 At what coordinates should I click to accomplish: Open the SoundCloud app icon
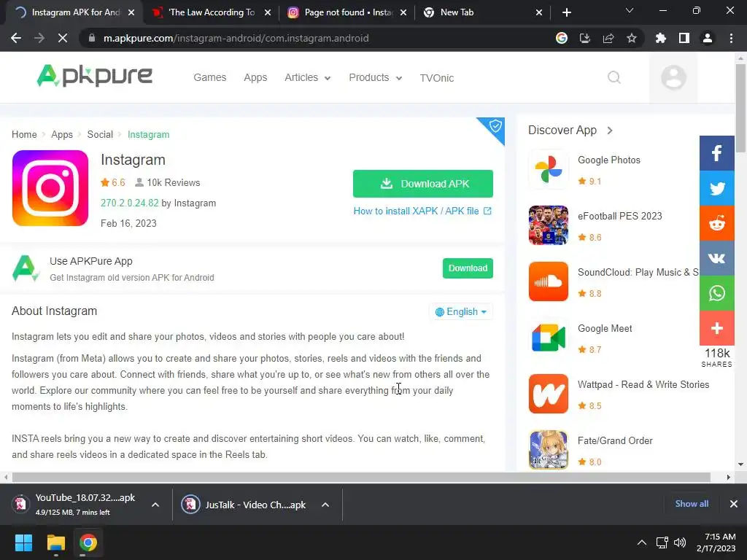[549, 281]
